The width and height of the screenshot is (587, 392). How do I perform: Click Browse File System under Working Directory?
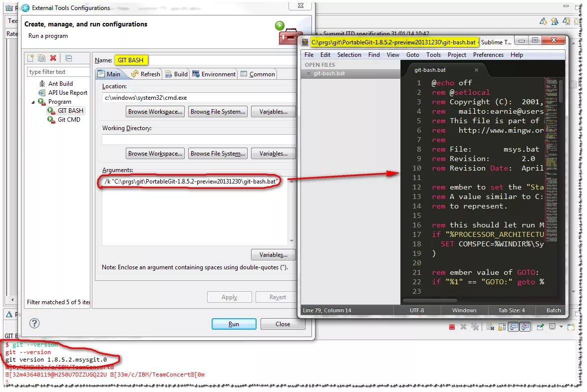point(218,154)
